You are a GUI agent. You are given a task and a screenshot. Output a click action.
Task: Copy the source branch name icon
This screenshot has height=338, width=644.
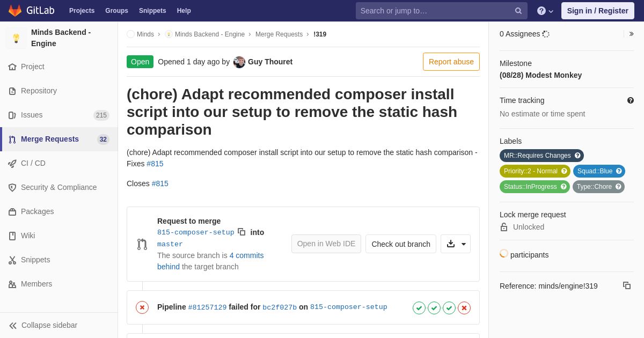tap(241, 232)
